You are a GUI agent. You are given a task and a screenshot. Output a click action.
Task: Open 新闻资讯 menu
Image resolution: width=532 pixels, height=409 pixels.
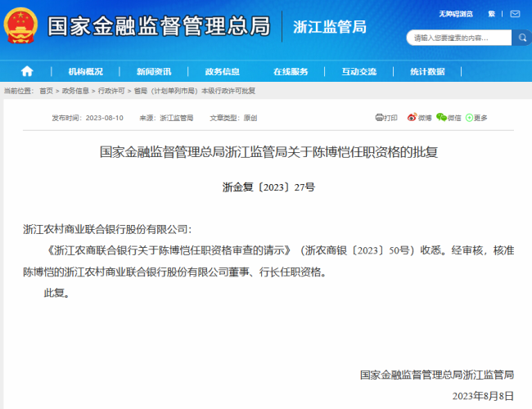(154, 71)
